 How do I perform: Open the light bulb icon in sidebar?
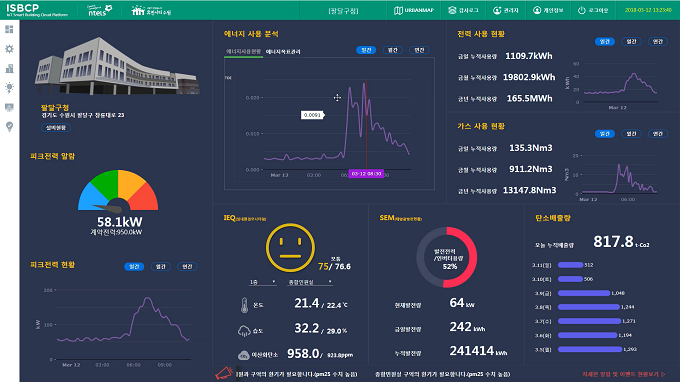(x=9, y=88)
